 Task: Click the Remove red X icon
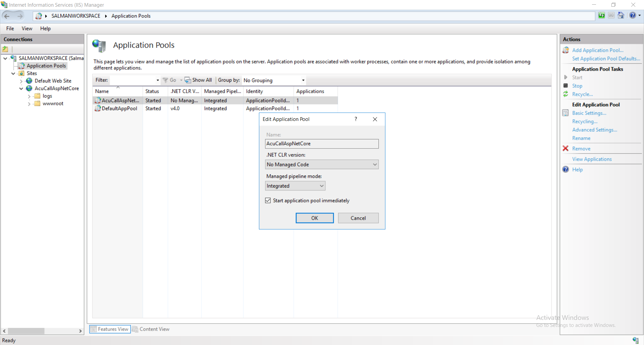coord(566,148)
